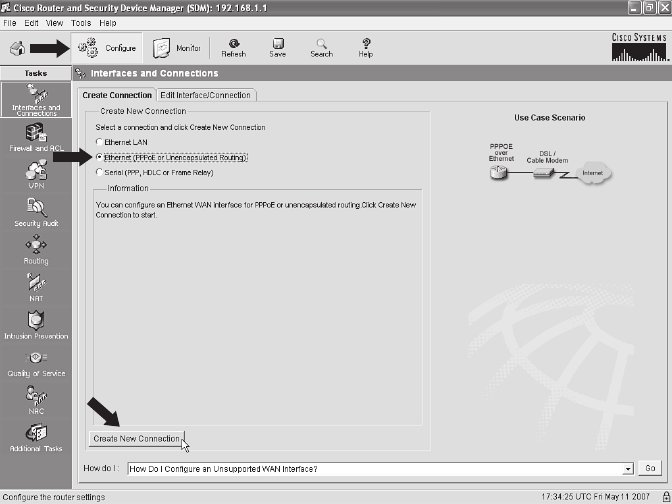Open the Routing task
Screen dimensions: 672x504
click(x=36, y=250)
